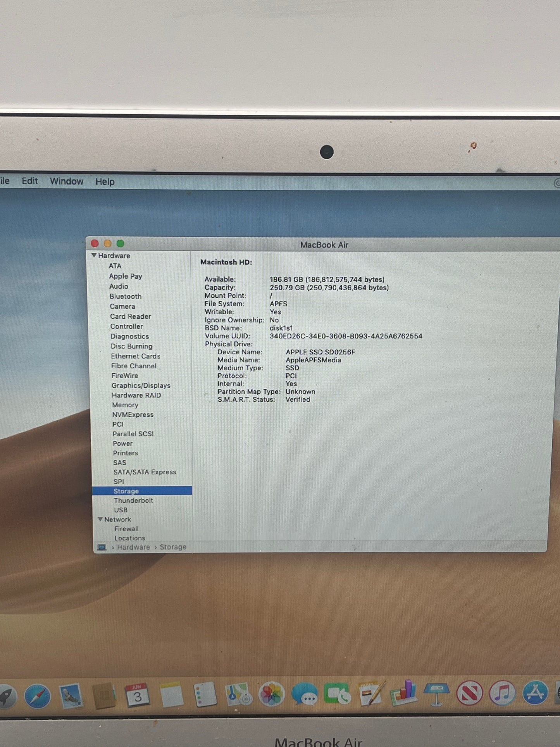The width and height of the screenshot is (560, 747).
Task: Select PCI in the sidebar
Action: pos(118,424)
